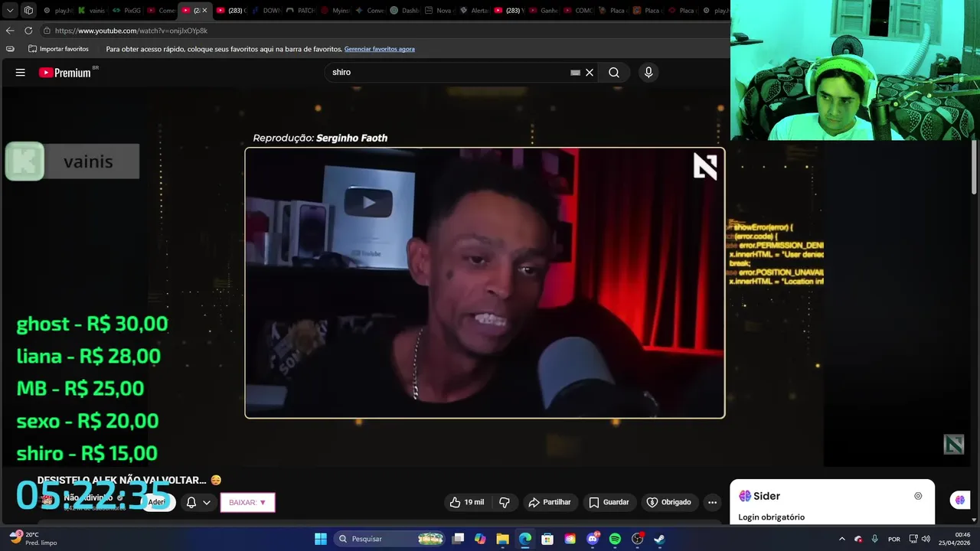This screenshot has width=980, height=551.
Task: Click the youtube.com address bar
Action: tap(383, 31)
